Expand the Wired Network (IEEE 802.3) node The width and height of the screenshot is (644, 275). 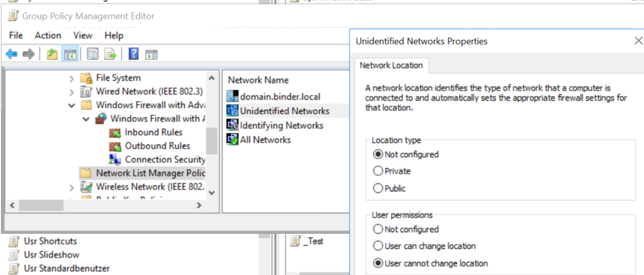click(72, 91)
